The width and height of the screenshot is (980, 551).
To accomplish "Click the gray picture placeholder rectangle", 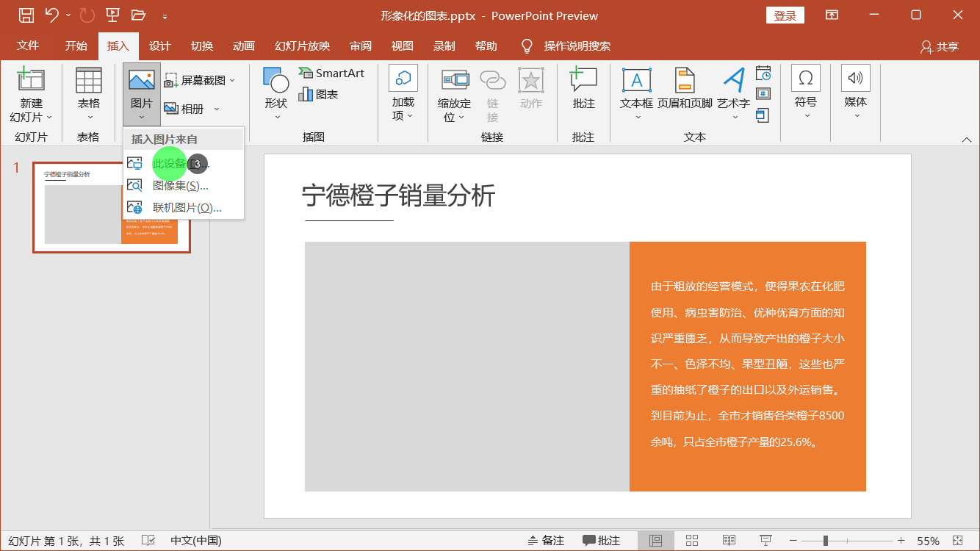I will coord(467,367).
